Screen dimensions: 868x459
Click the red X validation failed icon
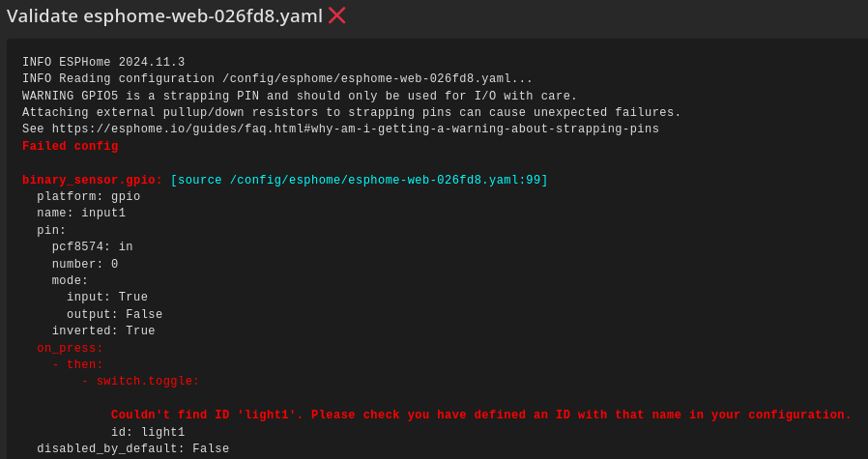tap(336, 15)
